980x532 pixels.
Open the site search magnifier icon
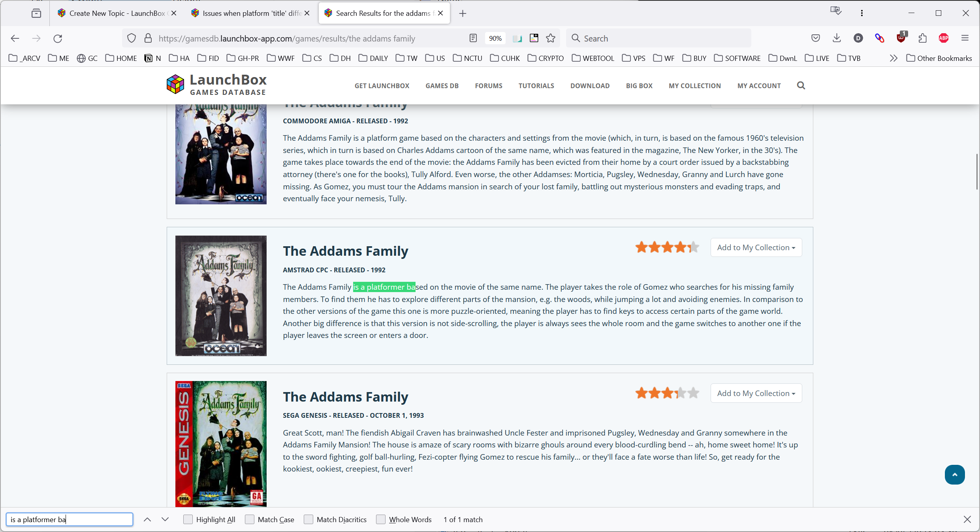[x=801, y=85]
